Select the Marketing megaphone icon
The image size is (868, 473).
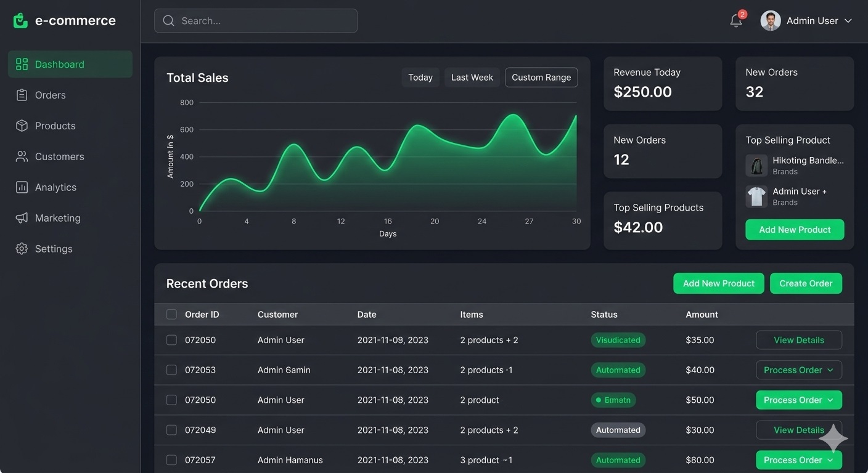coord(21,217)
